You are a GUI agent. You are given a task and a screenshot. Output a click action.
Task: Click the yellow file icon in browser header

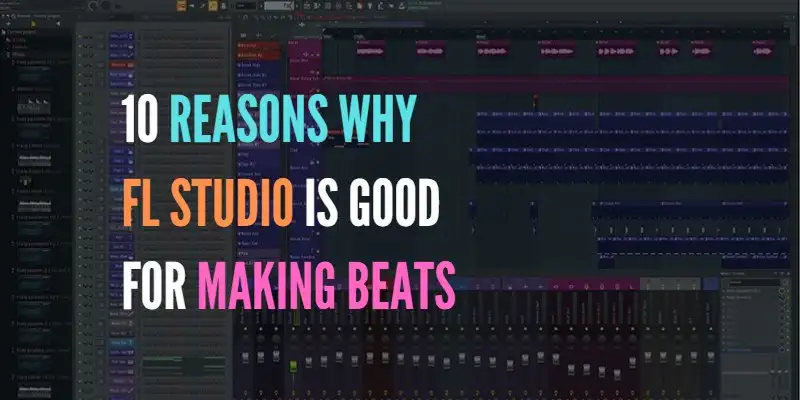[34, 23]
